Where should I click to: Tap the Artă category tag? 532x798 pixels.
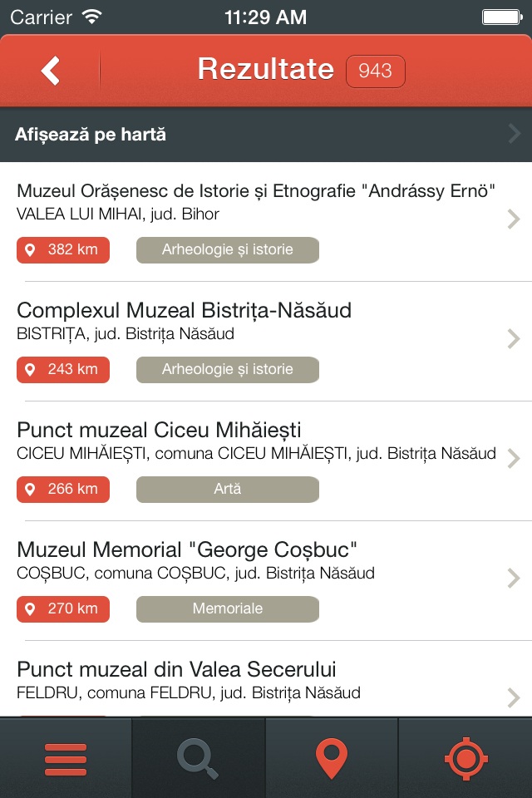click(x=228, y=489)
